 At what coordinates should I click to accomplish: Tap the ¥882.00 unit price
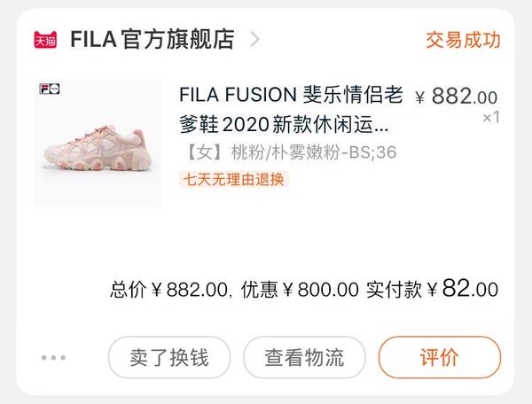(457, 97)
